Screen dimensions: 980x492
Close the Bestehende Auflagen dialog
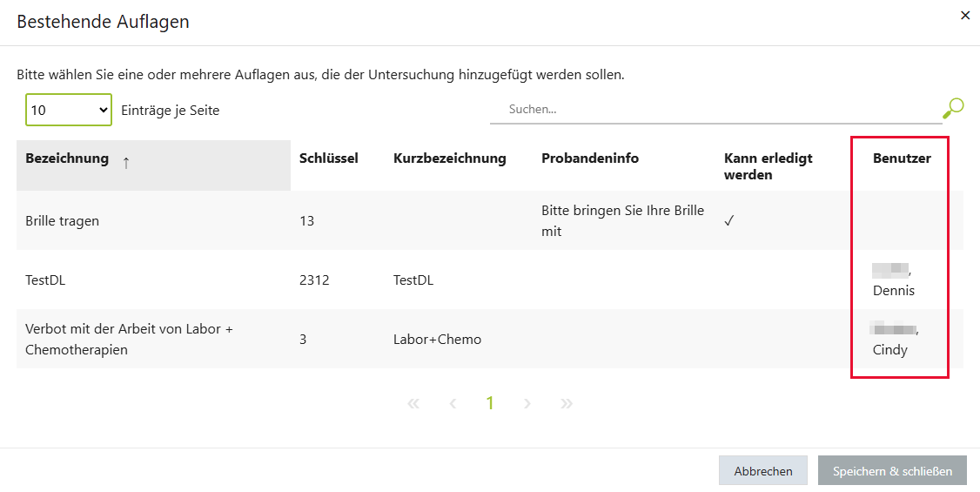coord(965,17)
